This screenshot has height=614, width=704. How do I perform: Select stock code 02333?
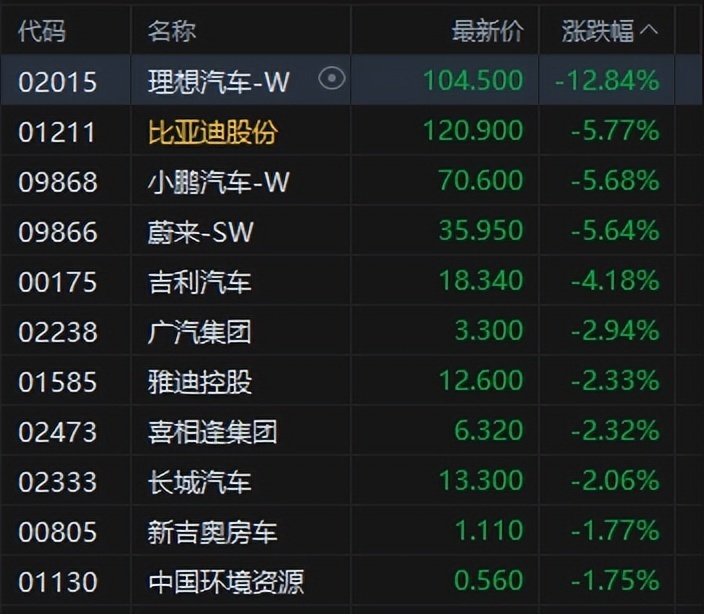(x=57, y=482)
